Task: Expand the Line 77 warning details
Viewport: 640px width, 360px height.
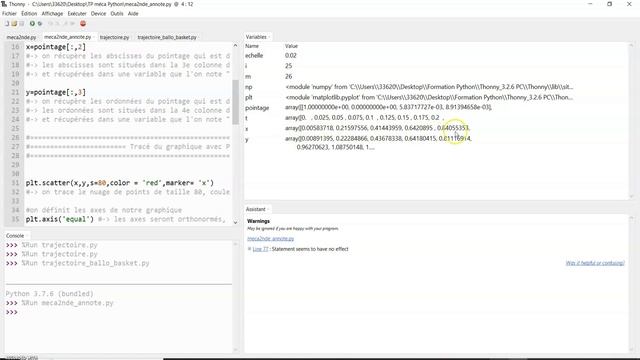Action: [x=249, y=249]
